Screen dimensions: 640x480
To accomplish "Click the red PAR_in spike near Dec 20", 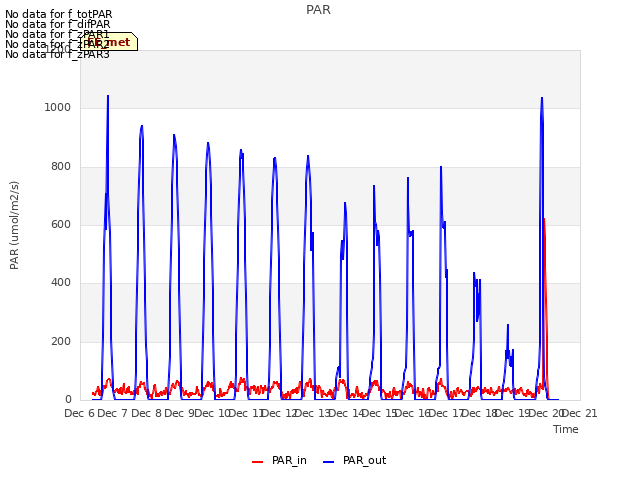I will pyautogui.click(x=544, y=220).
